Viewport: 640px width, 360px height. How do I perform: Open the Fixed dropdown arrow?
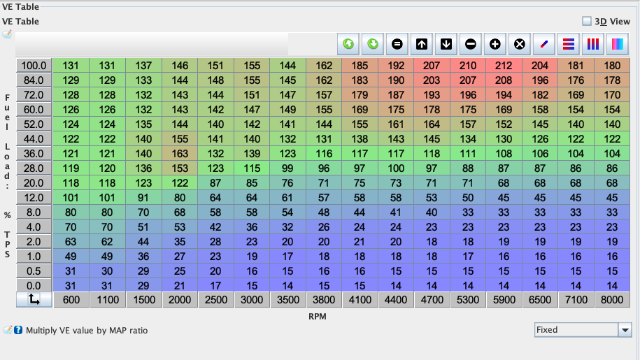tap(625, 330)
